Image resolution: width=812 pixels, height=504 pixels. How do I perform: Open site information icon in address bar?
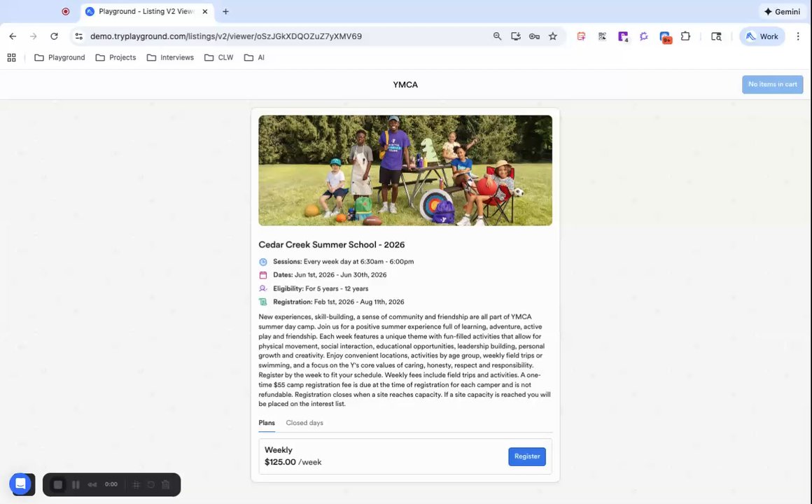(78, 36)
